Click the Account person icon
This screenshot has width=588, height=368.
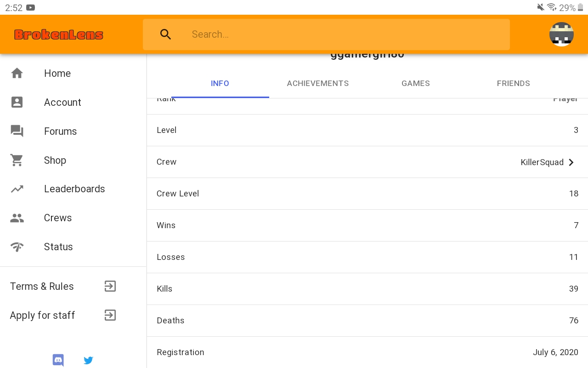(x=17, y=102)
